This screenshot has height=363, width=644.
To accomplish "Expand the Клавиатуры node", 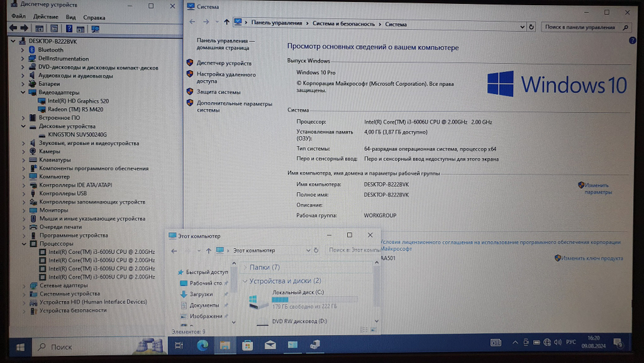I will (23, 160).
